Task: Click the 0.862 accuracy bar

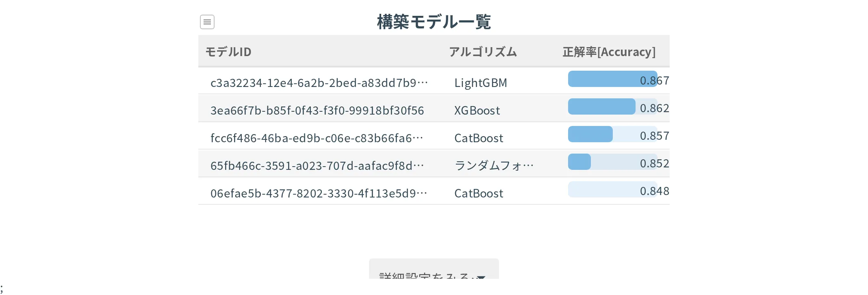Action: click(613, 106)
